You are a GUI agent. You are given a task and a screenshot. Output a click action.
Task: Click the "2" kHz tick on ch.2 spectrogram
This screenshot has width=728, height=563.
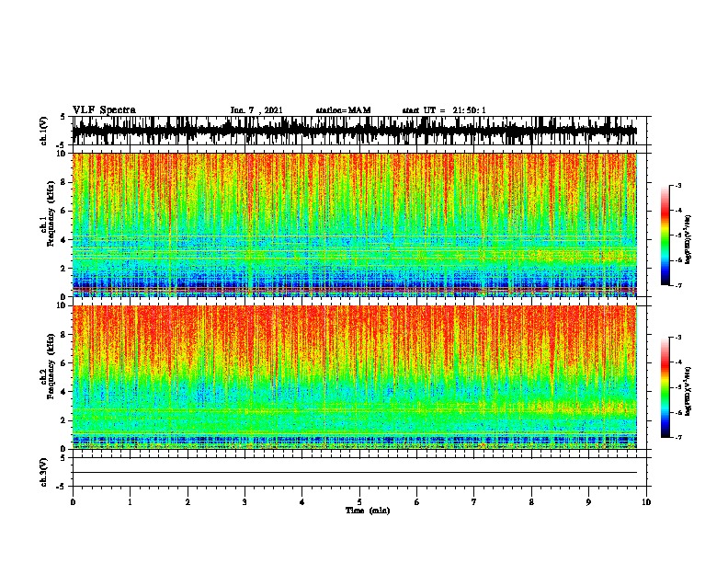64,420
